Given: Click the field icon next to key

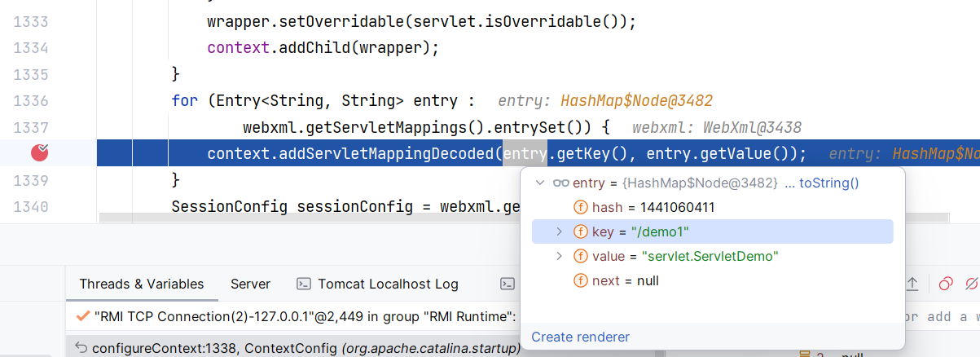Looking at the screenshot, I should click(581, 232).
